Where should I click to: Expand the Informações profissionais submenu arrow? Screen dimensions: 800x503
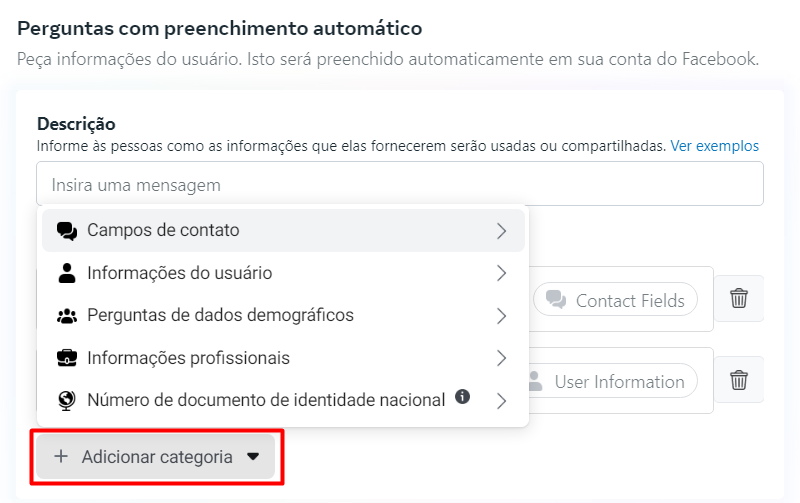tap(502, 358)
